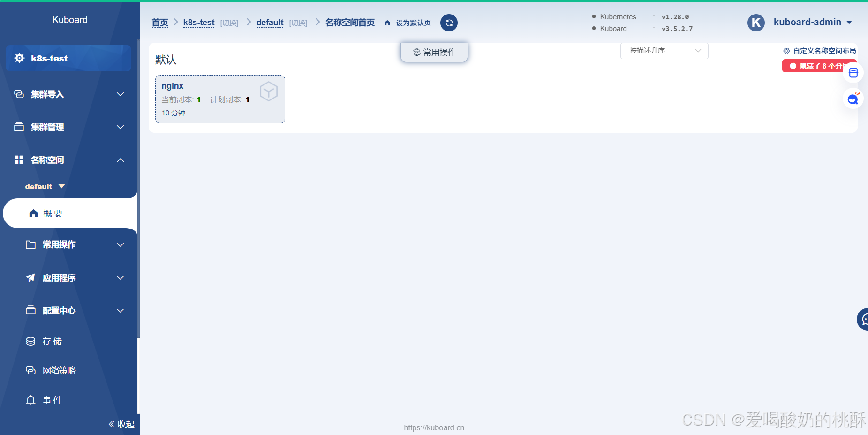Click 自定义名称空间布局 layout link
The width and height of the screenshot is (868, 435).
(820, 51)
